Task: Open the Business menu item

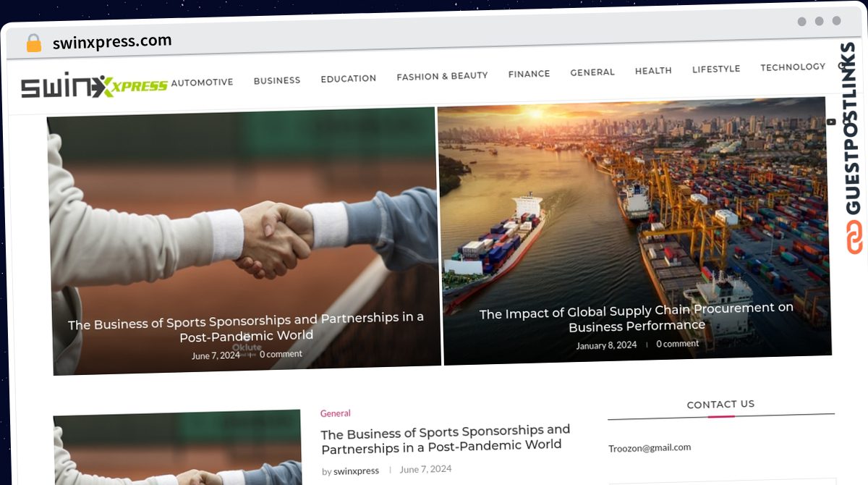Action: 277,80
